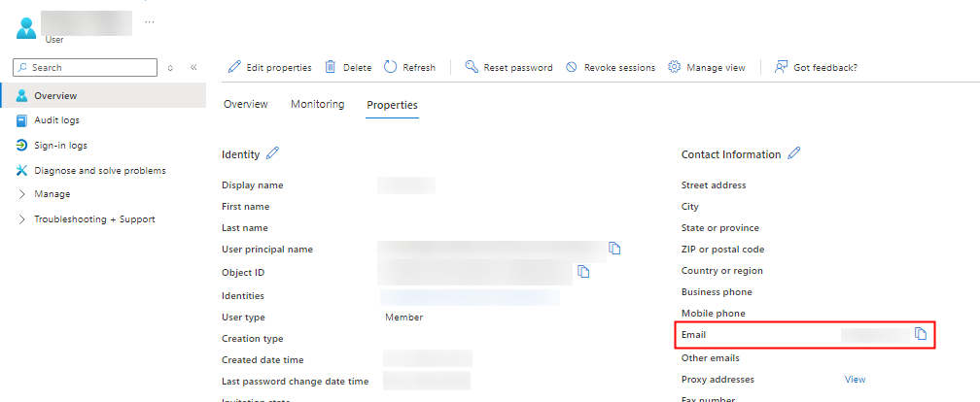Switch to the Overview tab
This screenshot has height=402, width=980.
tap(245, 104)
